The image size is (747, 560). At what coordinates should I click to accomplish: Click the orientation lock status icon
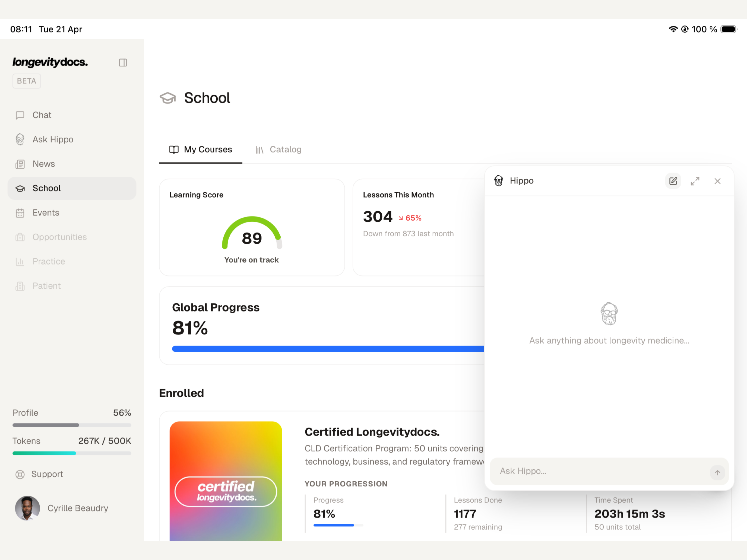[x=685, y=29]
